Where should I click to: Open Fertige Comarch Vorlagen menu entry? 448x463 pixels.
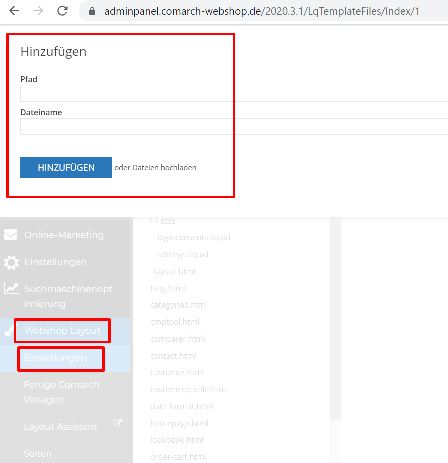[62, 392]
